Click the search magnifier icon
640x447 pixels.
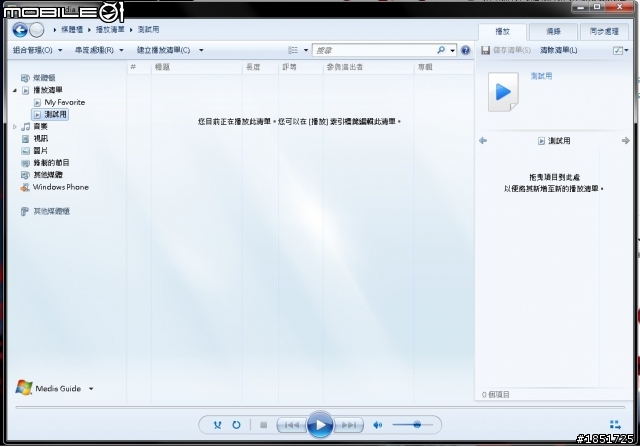coord(441,50)
